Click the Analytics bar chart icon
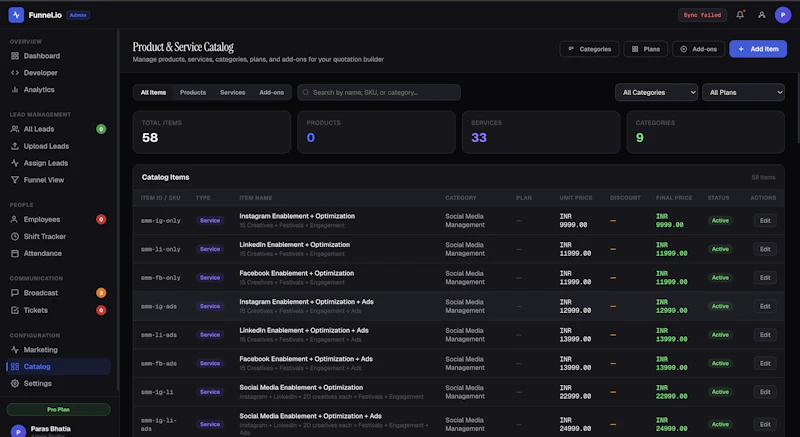The height and width of the screenshot is (437, 800). coord(15,90)
